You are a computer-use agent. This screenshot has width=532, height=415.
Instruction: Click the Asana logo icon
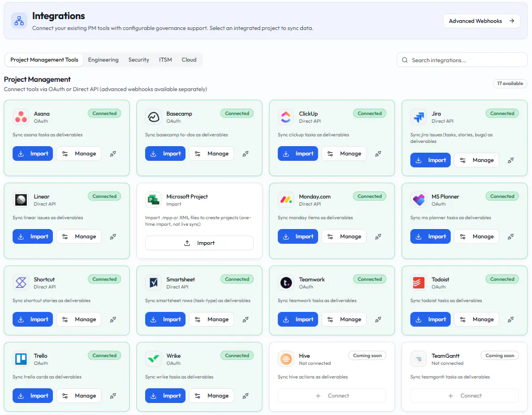pos(21,117)
